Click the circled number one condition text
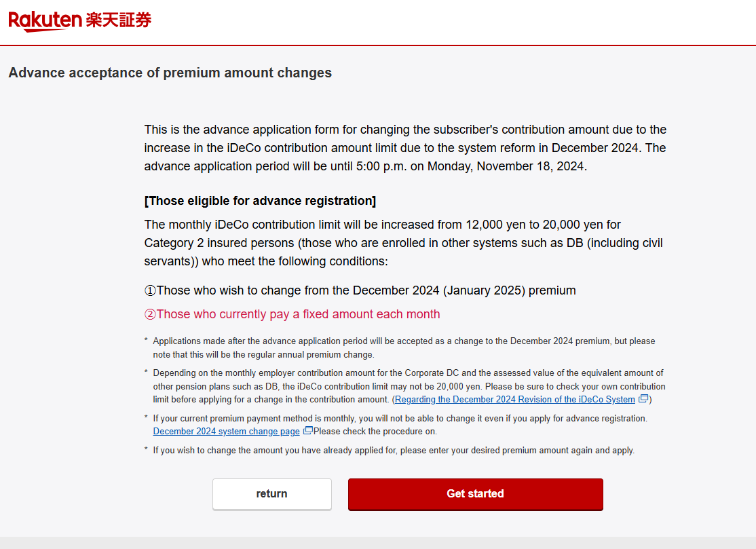The height and width of the screenshot is (549, 756). tap(360, 290)
